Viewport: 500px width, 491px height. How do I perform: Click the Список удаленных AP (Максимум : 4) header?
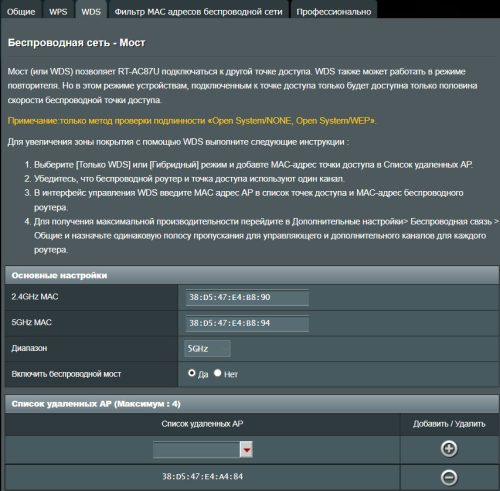[x=252, y=404]
